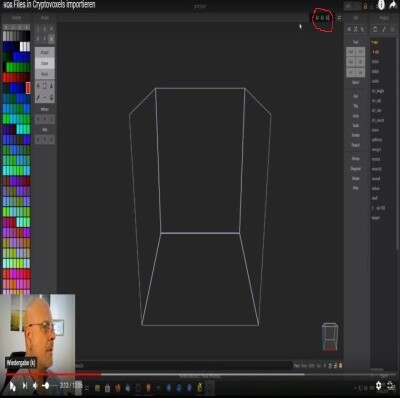
Task: Expand the Select section in Edit panel
Action: click(x=356, y=82)
